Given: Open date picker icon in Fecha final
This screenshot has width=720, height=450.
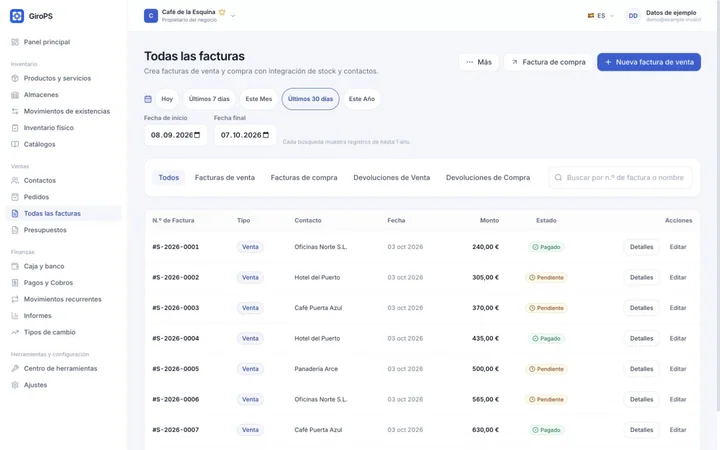Looking at the screenshot, I should [x=266, y=135].
